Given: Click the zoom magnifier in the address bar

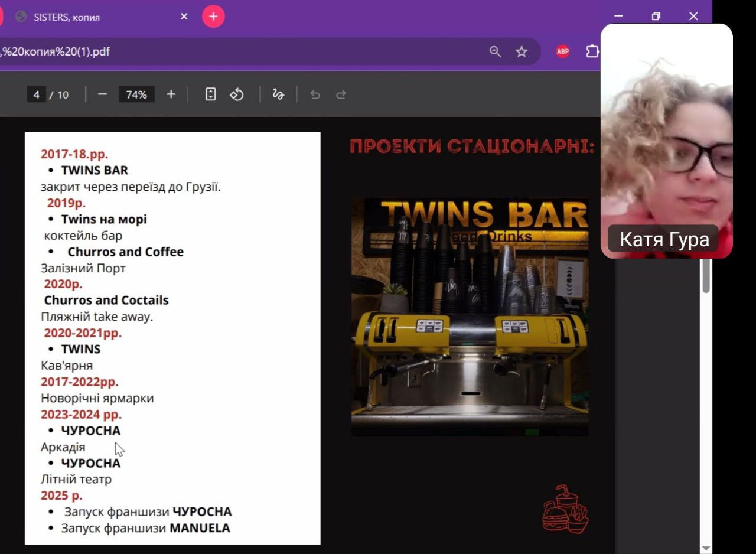Looking at the screenshot, I should (495, 52).
